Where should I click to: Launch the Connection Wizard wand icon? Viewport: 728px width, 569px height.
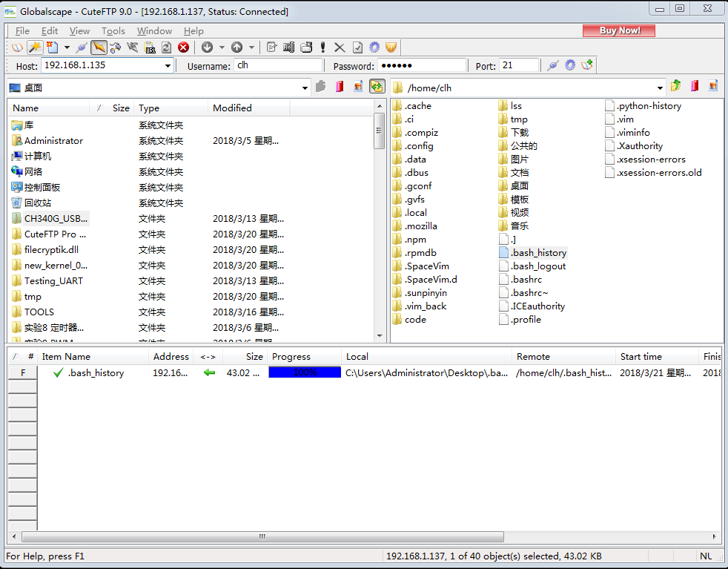[35, 47]
